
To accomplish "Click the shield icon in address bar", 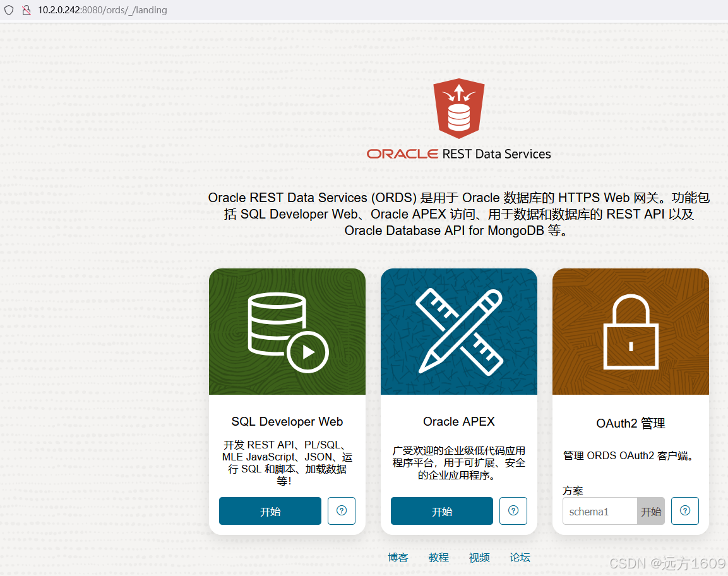I will 9,9.
